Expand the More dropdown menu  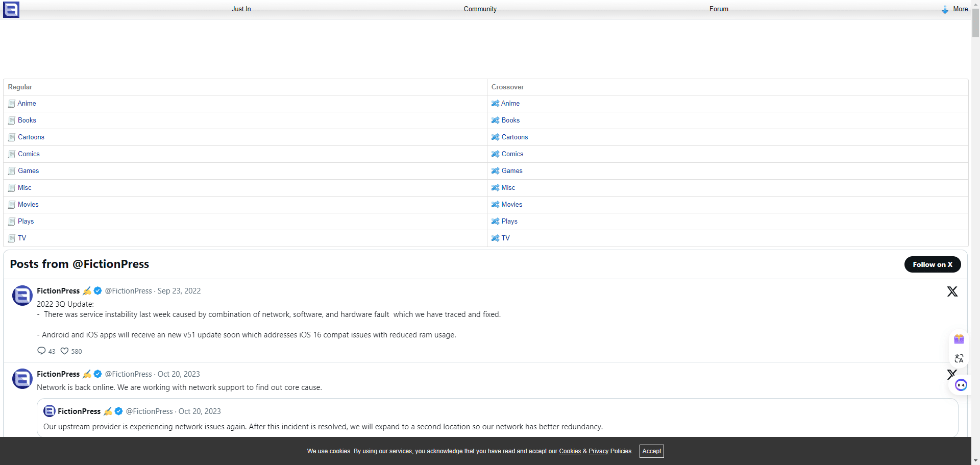pyautogui.click(x=955, y=9)
